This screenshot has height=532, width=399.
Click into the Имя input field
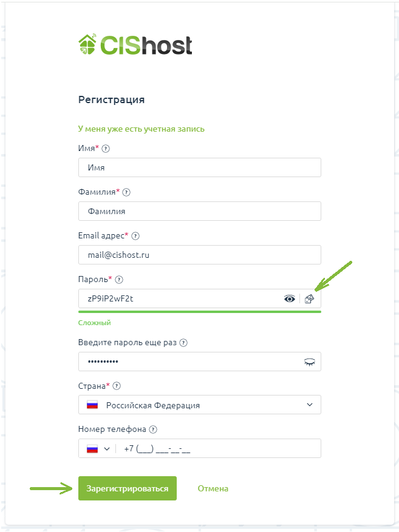(199, 167)
